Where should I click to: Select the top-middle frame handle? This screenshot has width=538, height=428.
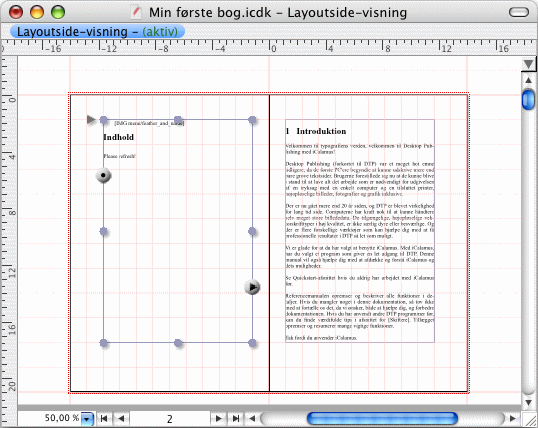point(178,120)
